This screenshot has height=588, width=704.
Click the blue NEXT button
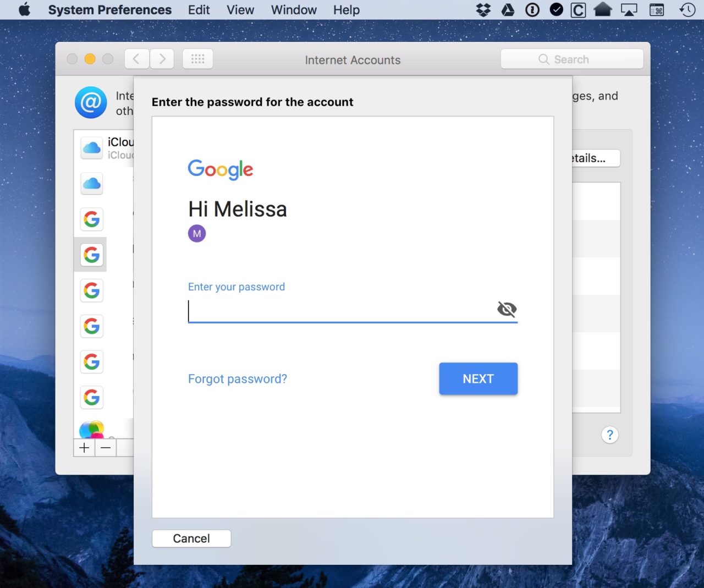479,378
